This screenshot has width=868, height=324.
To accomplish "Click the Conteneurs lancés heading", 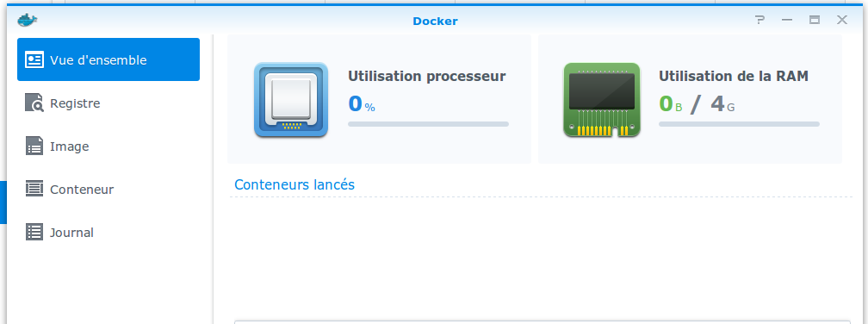I will pyautogui.click(x=294, y=184).
